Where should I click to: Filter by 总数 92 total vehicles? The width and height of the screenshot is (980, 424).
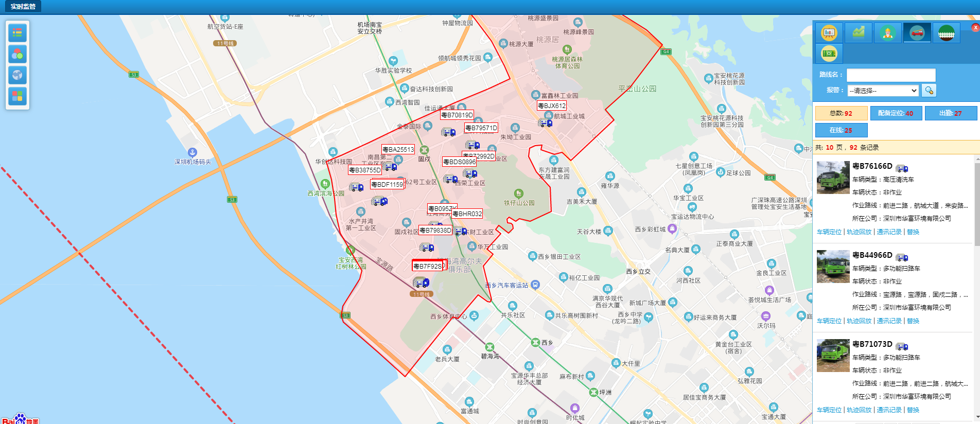click(x=841, y=113)
